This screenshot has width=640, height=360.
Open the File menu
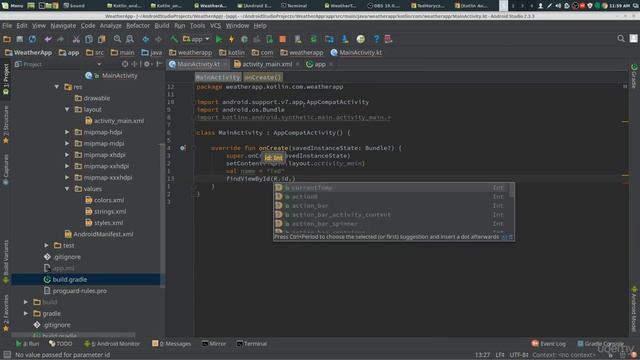click(7, 26)
